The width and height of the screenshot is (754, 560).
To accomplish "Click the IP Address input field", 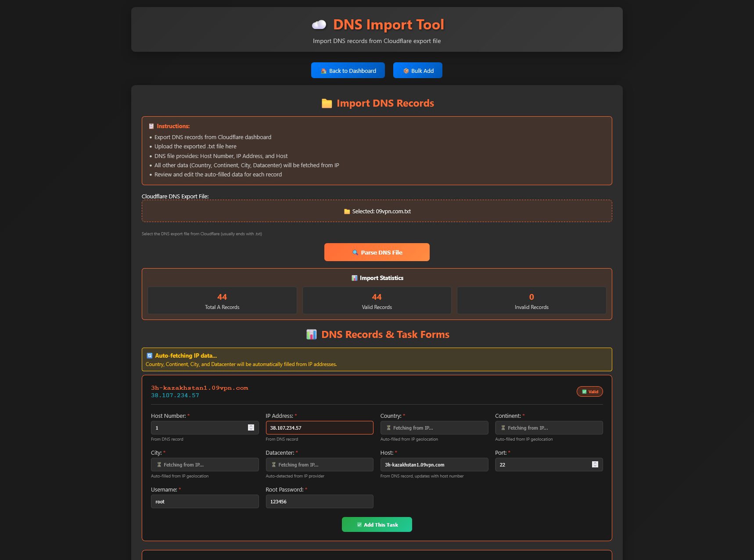I will [x=319, y=428].
